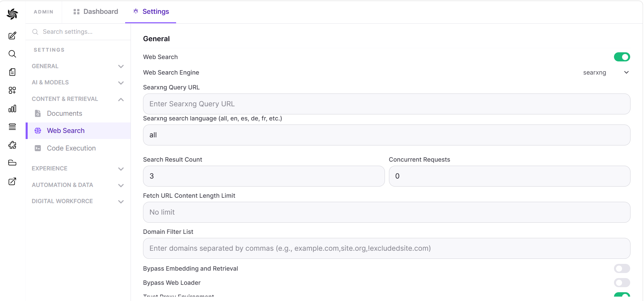The image size is (644, 301).
Task: Click the terminal icon beside Code Execution
Action: point(38,148)
